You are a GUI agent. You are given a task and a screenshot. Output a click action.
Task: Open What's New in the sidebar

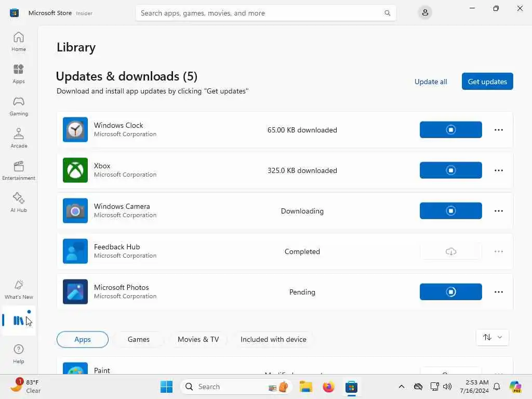[x=19, y=289]
